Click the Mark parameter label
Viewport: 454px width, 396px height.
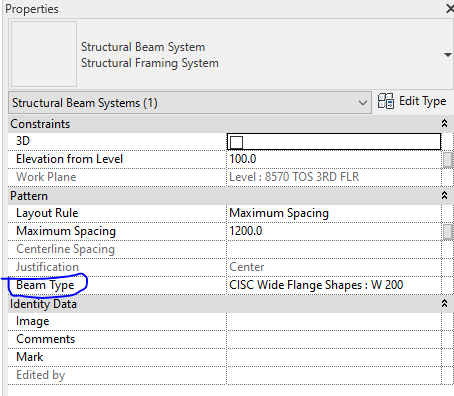29,357
